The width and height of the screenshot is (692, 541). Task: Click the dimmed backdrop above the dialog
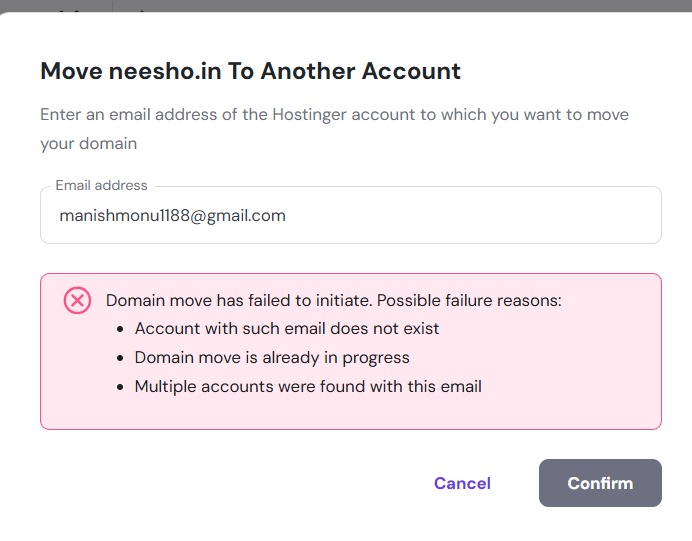point(400,5)
